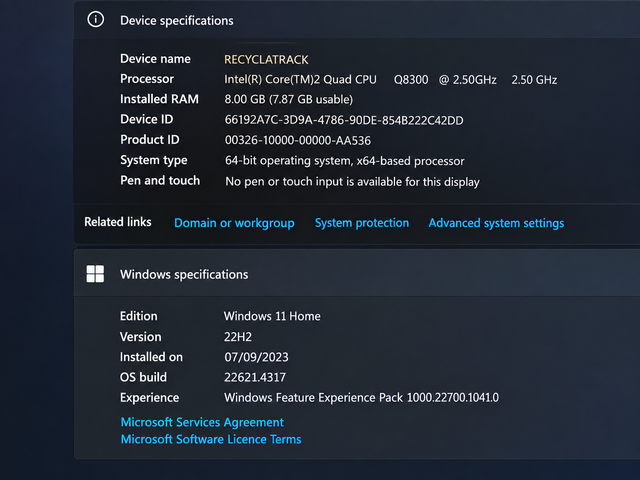The image size is (640, 480).
Task: Click the Product ID label
Action: pyautogui.click(x=149, y=140)
